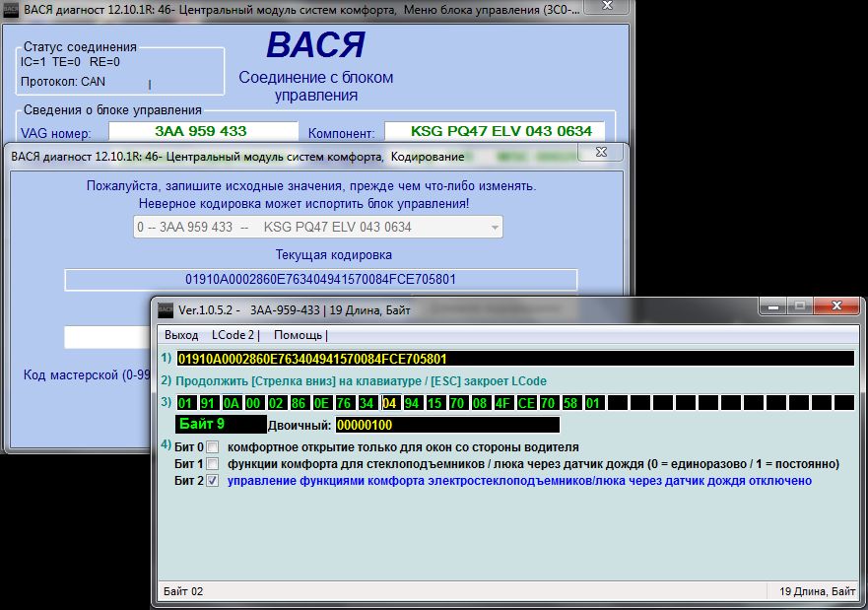Select byte cell 00

point(253,403)
